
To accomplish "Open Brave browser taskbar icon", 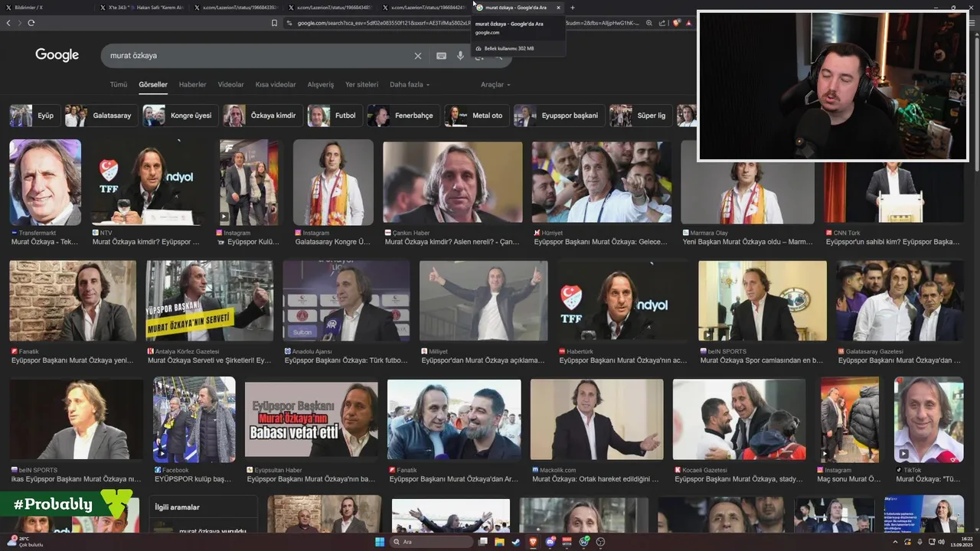I will [534, 542].
